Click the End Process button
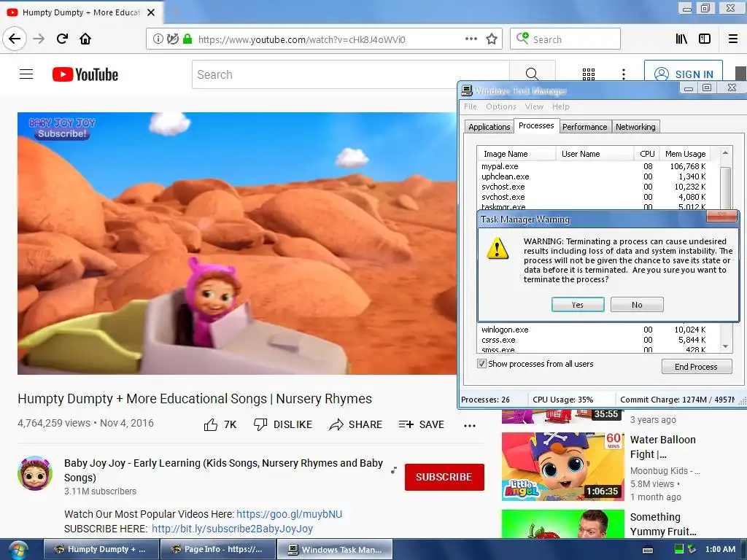 point(696,367)
